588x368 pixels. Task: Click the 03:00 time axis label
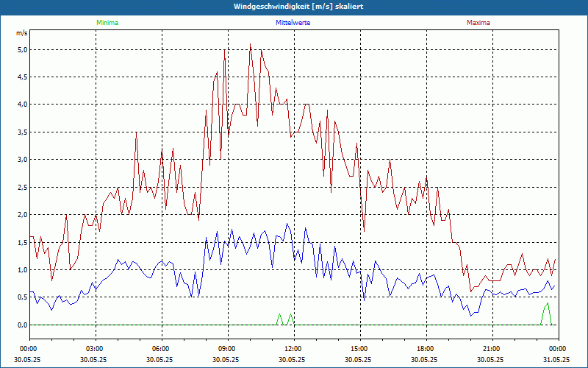point(96,349)
